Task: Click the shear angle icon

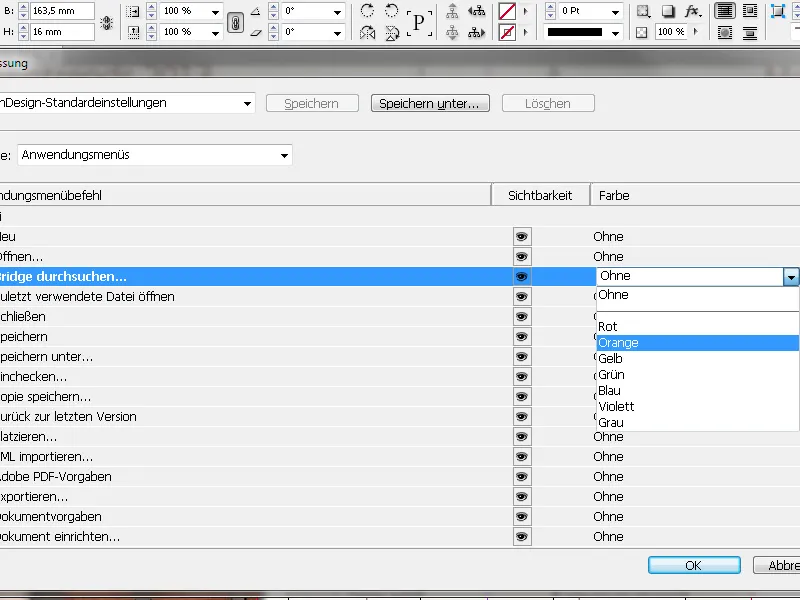Action: 256,33
